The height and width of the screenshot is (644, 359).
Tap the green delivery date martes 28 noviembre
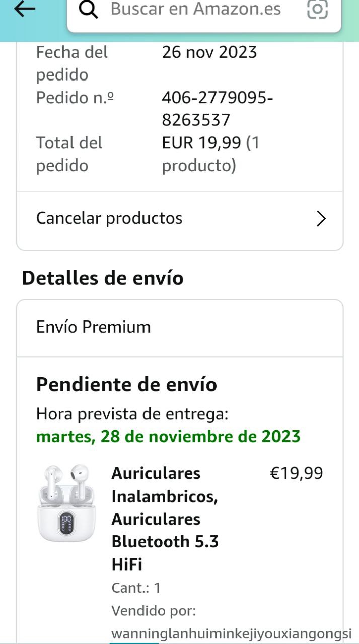pyautogui.click(x=168, y=436)
